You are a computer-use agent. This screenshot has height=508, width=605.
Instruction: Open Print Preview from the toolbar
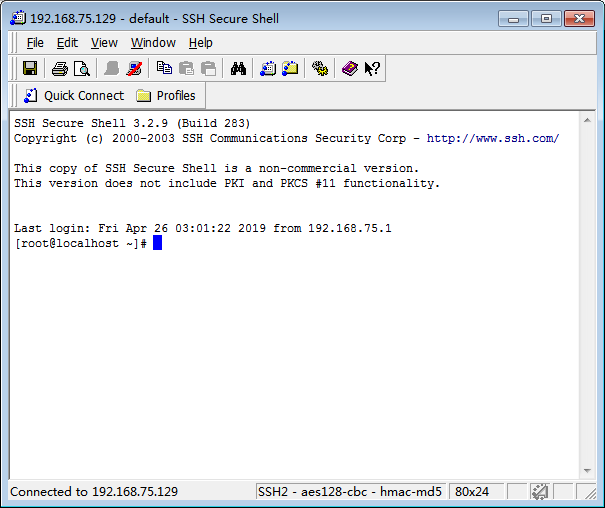(x=82, y=69)
